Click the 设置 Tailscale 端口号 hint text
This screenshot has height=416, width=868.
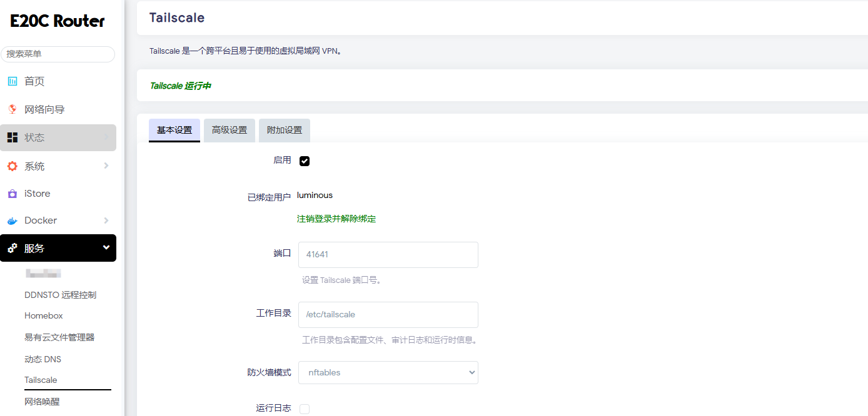coord(341,280)
